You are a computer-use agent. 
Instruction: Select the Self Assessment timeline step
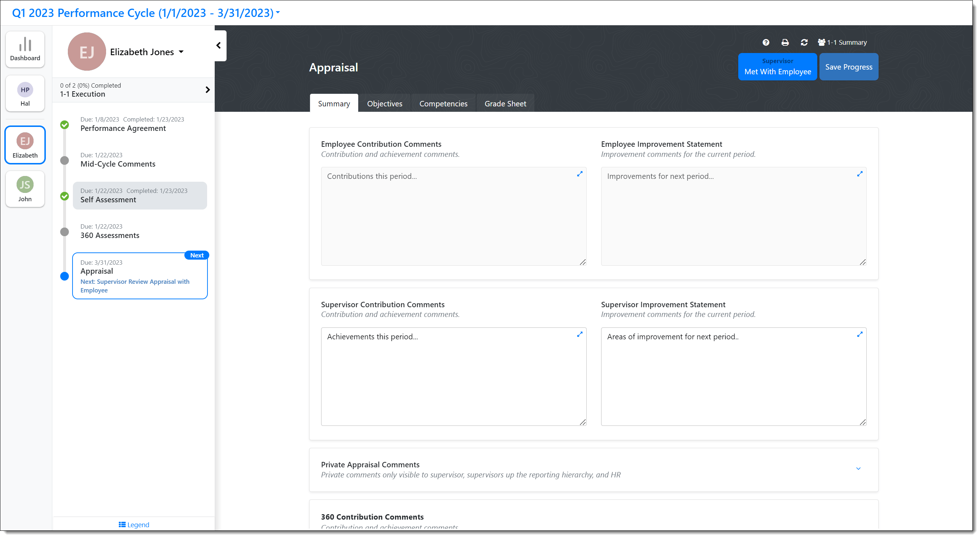click(140, 196)
